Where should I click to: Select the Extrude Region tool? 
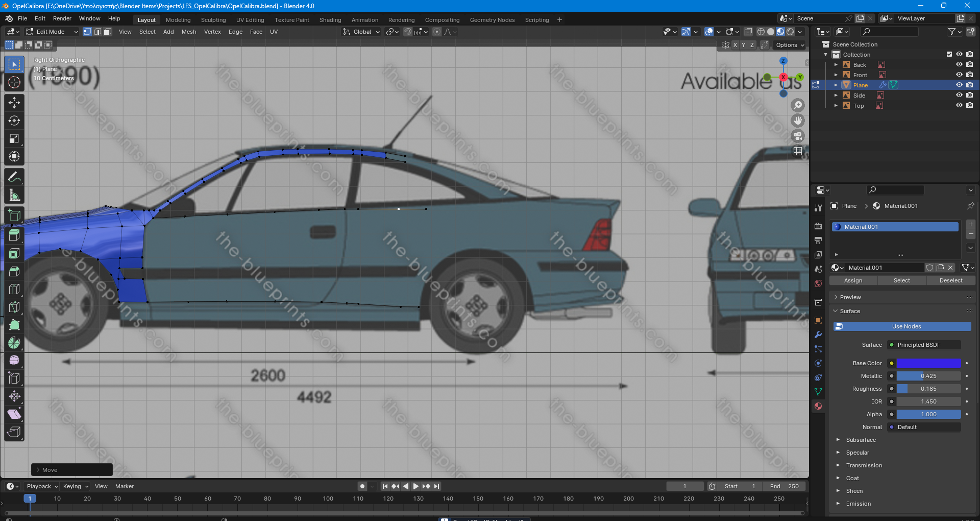(14, 235)
